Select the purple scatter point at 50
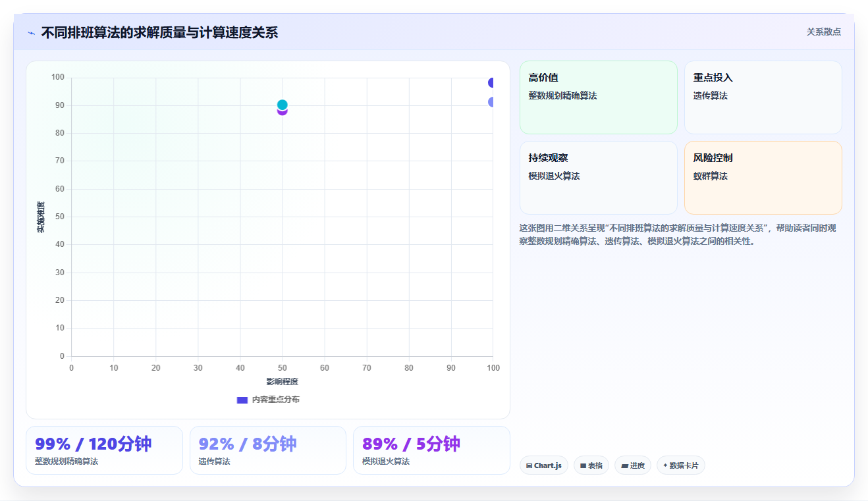 point(283,111)
